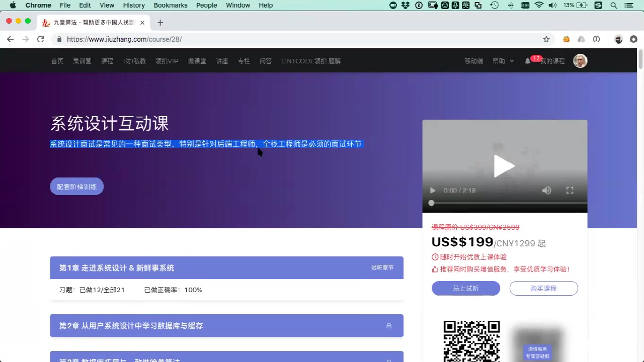
Task: Open the View menu
Action: 107,5
